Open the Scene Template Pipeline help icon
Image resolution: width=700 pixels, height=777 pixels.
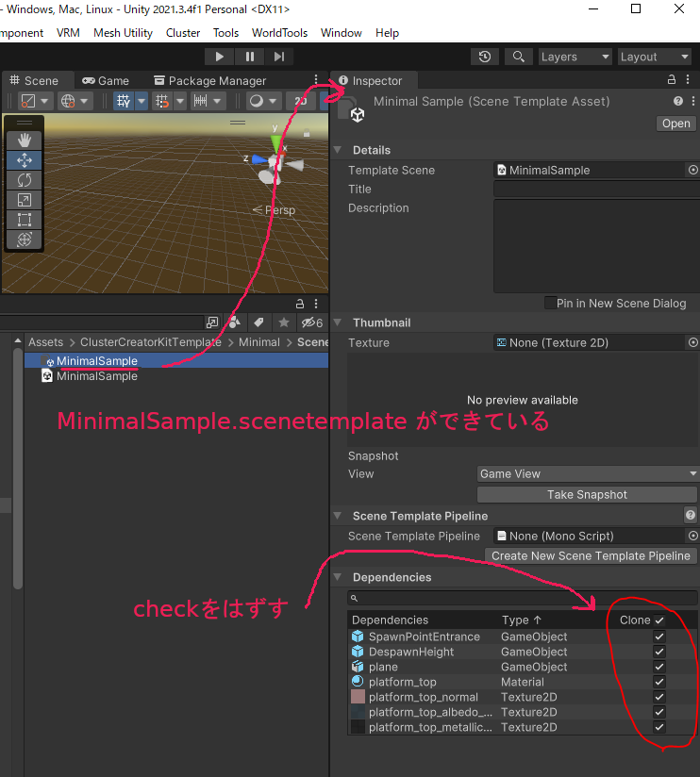691,516
